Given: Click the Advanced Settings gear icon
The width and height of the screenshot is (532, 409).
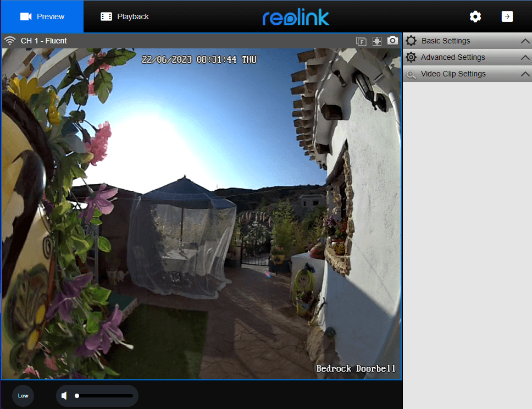Looking at the screenshot, I should (411, 57).
